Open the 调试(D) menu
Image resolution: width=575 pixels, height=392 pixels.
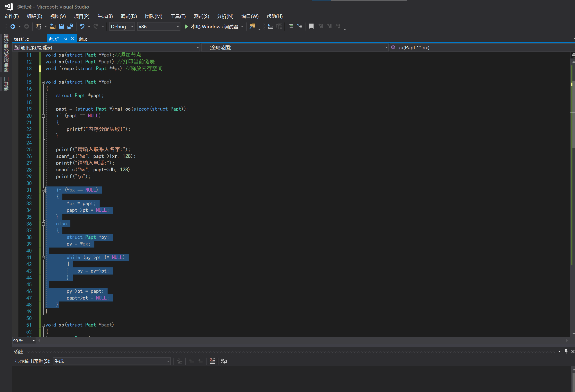(x=129, y=16)
